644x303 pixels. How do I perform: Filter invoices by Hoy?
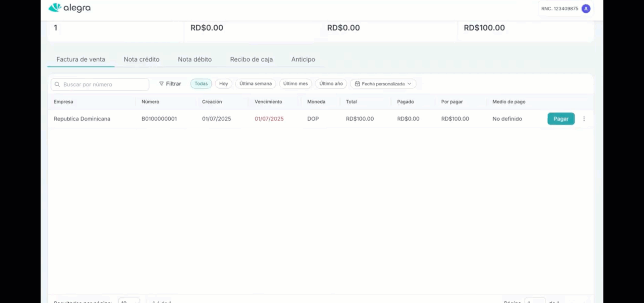pos(224,84)
